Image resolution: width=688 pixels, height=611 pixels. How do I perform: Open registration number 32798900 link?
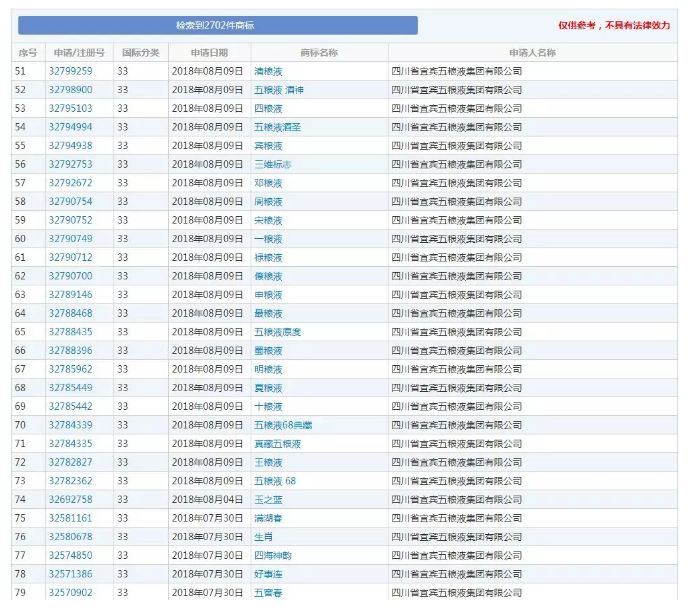coord(71,90)
